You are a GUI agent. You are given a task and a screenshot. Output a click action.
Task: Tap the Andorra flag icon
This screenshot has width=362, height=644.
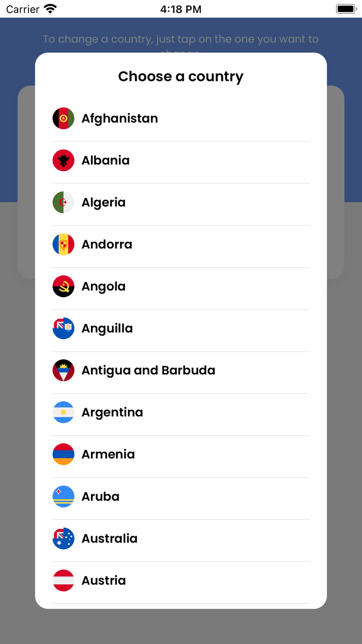pos(64,244)
